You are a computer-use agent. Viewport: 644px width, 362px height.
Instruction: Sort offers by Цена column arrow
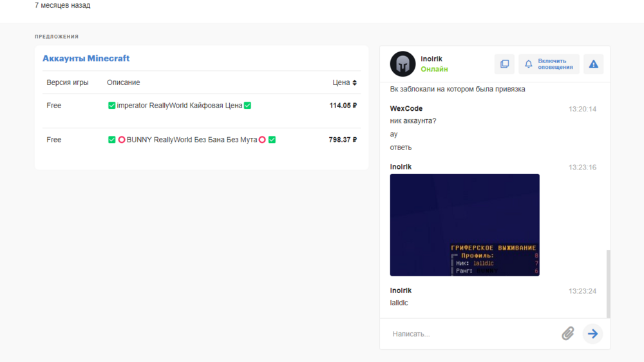(x=354, y=82)
